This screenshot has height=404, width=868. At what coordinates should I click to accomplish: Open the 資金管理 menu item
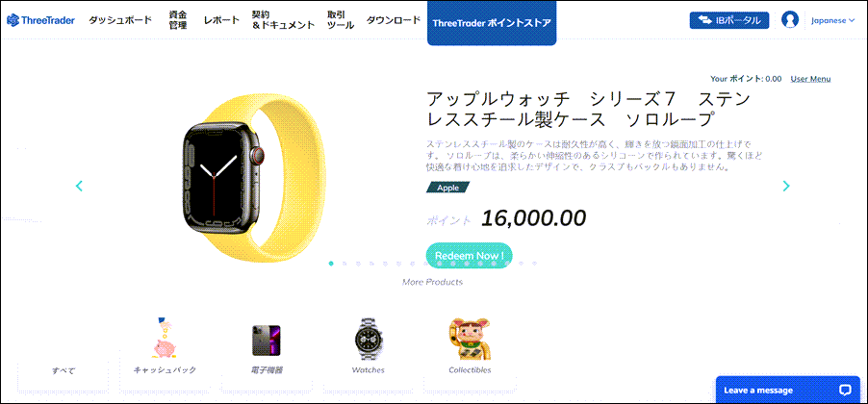pyautogui.click(x=178, y=20)
